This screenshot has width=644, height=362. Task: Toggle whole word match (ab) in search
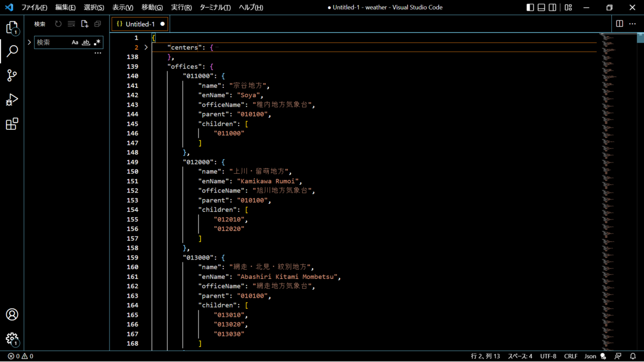coord(86,42)
